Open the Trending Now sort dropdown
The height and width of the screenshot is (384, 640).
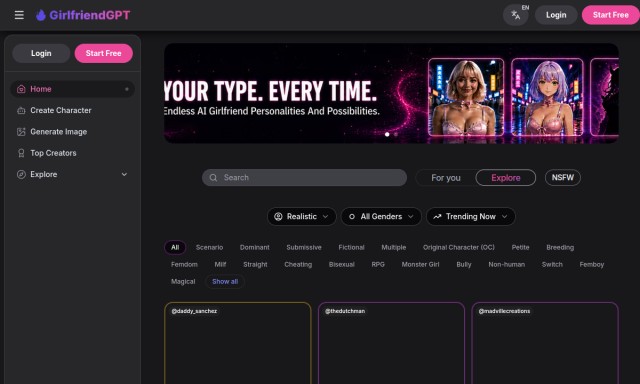click(x=471, y=217)
